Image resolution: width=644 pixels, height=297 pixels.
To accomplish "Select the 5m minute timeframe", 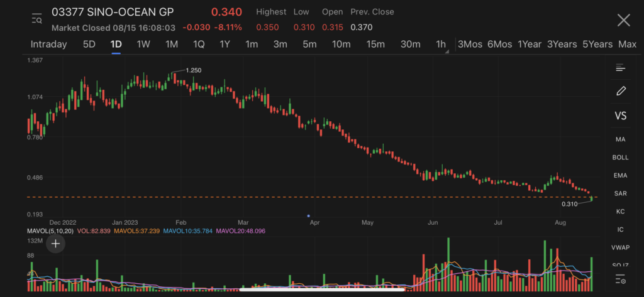I will [309, 45].
